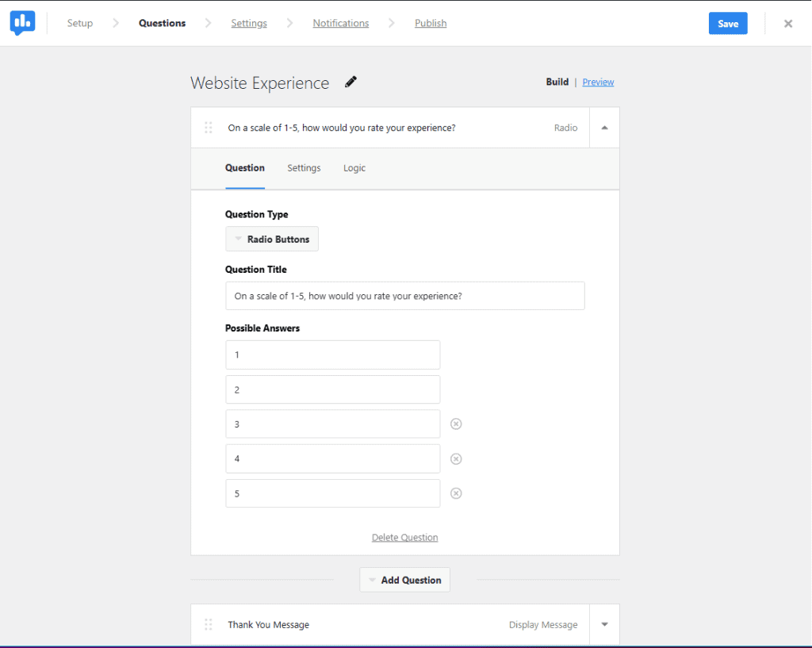Open the survey Preview
812x648 pixels.
tap(598, 82)
